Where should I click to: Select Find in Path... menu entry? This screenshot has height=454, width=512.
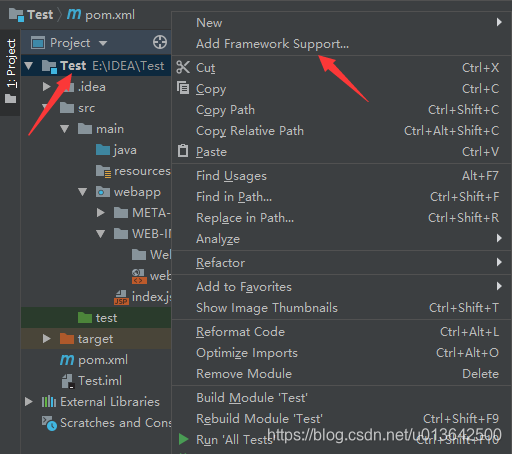pos(341,197)
